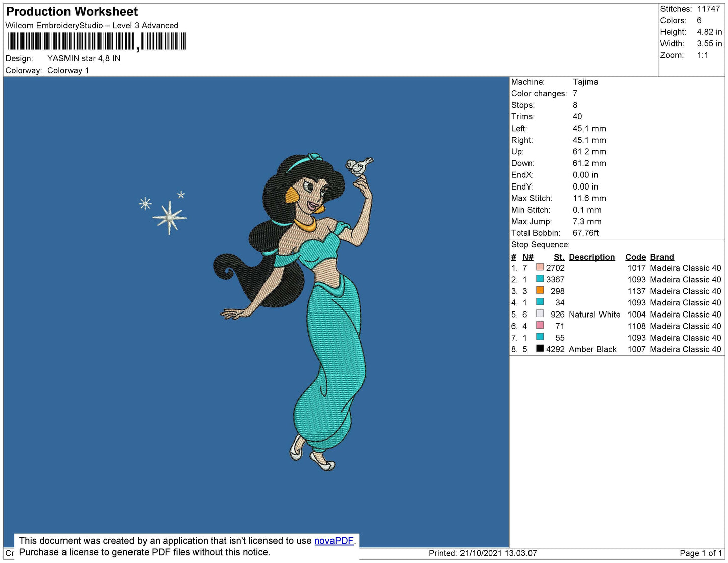The image size is (728, 563).
Task: Select the "Amber Black" description text
Action: pos(592,349)
